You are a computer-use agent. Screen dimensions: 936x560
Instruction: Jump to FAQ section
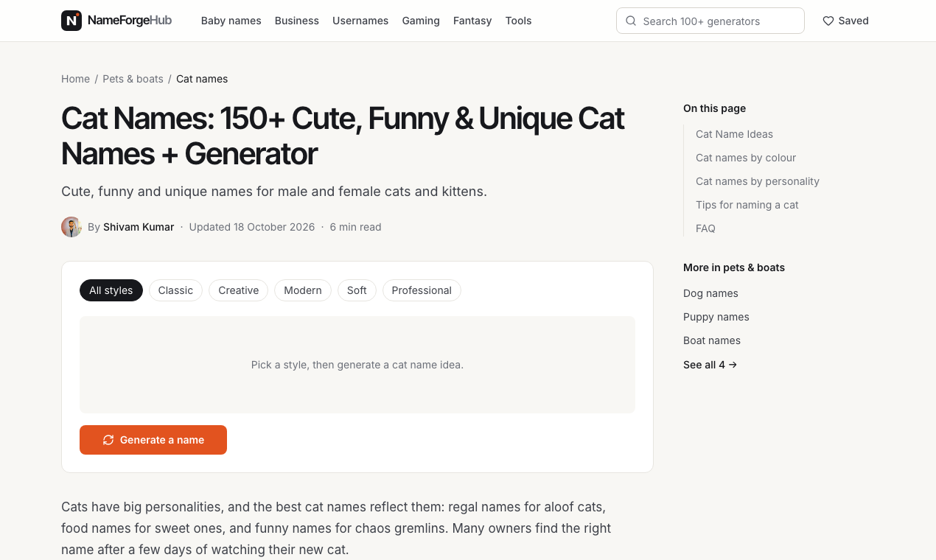pos(705,228)
